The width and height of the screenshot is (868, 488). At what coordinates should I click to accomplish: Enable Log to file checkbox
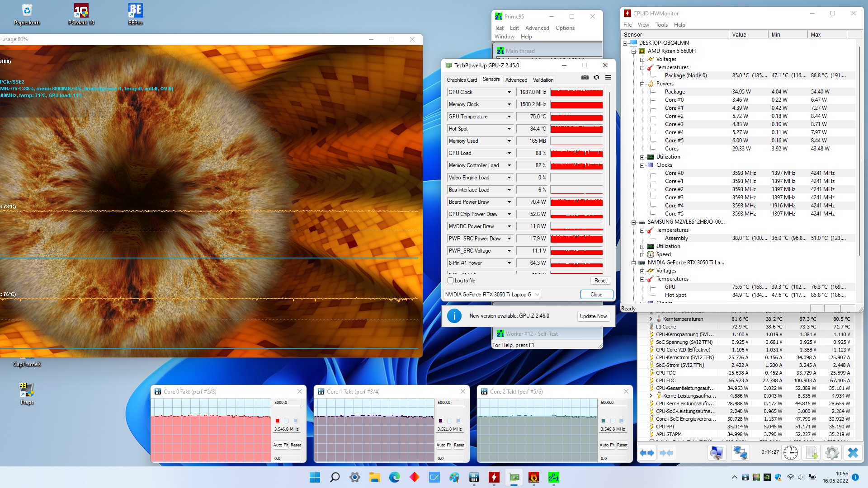click(450, 281)
